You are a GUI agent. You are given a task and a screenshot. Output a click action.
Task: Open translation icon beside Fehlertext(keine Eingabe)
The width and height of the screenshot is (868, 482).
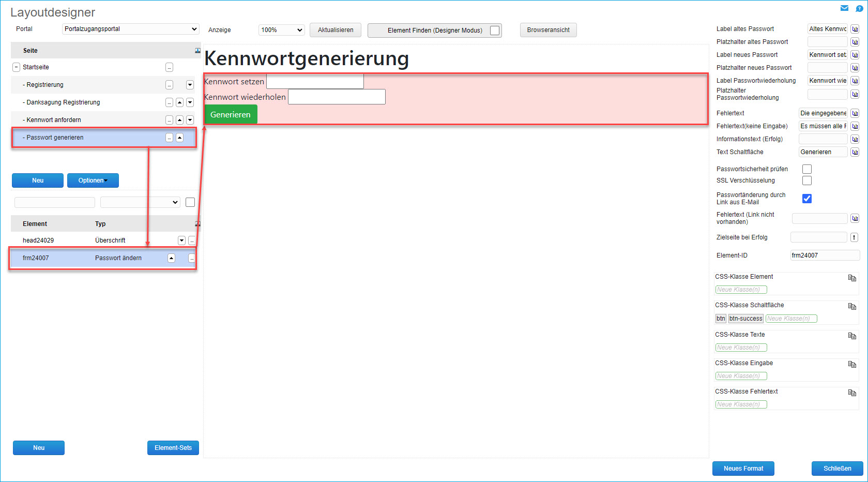855,126
